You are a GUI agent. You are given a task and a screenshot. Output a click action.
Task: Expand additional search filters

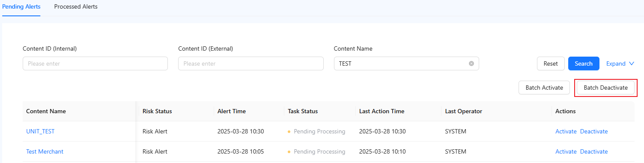pyautogui.click(x=620, y=63)
